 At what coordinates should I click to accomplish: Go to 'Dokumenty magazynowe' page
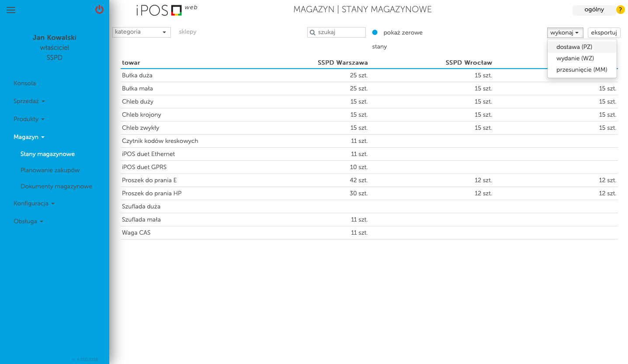pyautogui.click(x=56, y=186)
